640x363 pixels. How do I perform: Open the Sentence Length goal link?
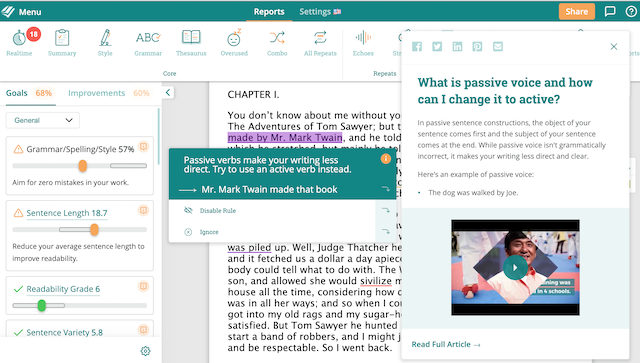(67, 213)
